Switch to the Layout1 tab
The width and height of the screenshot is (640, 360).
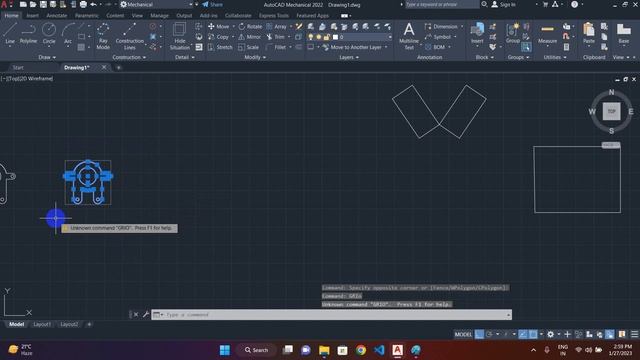(42, 324)
